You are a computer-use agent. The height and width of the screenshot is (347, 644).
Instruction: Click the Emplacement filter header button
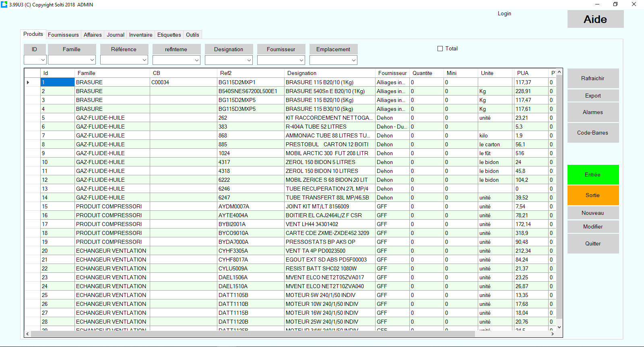pyautogui.click(x=333, y=49)
